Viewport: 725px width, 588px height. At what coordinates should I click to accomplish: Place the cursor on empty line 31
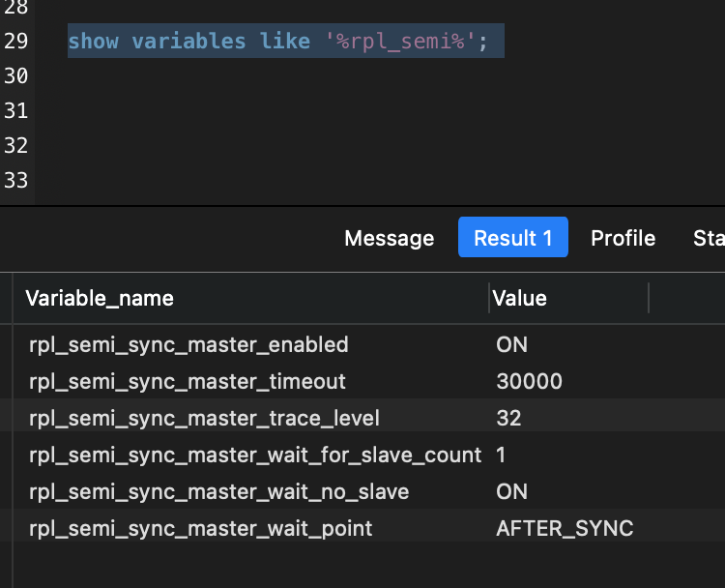pos(290,111)
